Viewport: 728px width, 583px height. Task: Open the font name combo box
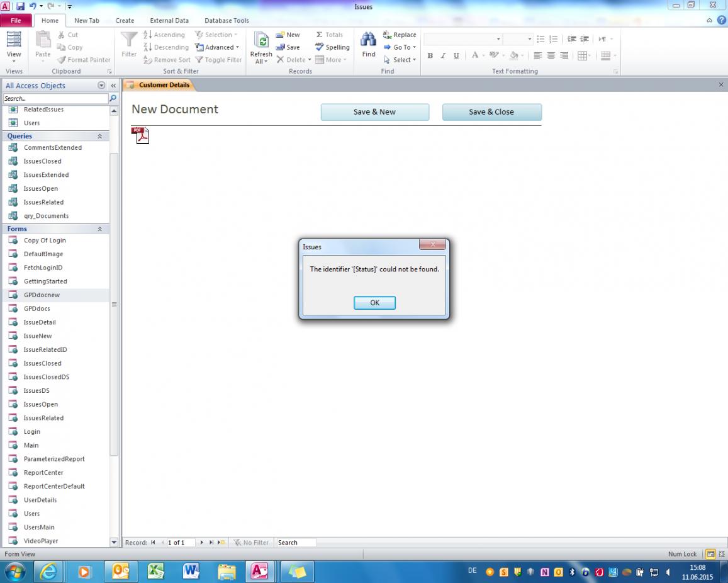(463, 39)
